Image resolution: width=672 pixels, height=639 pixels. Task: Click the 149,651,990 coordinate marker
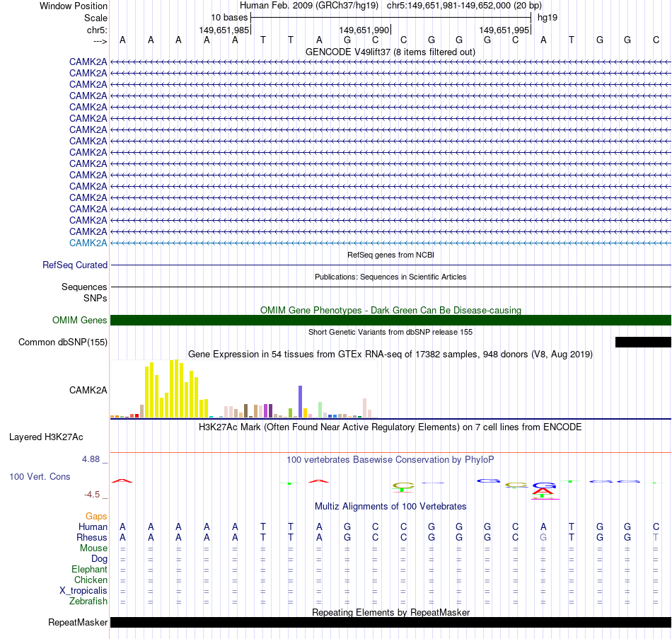click(x=364, y=30)
